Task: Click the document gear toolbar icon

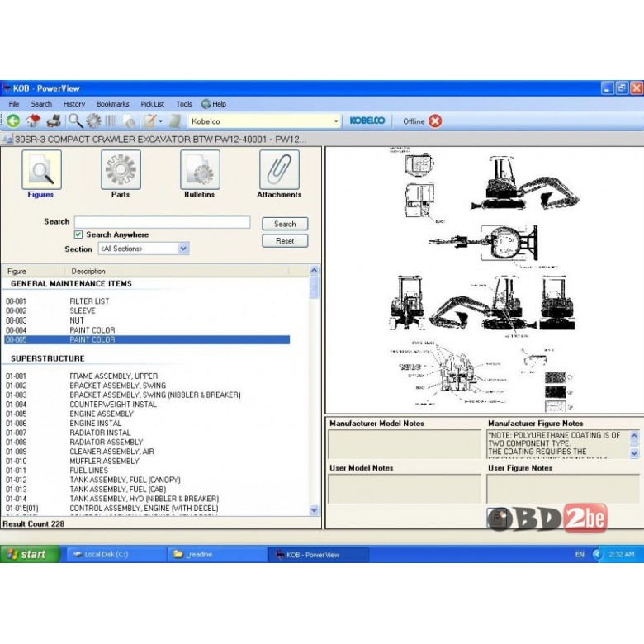Action: [x=130, y=121]
